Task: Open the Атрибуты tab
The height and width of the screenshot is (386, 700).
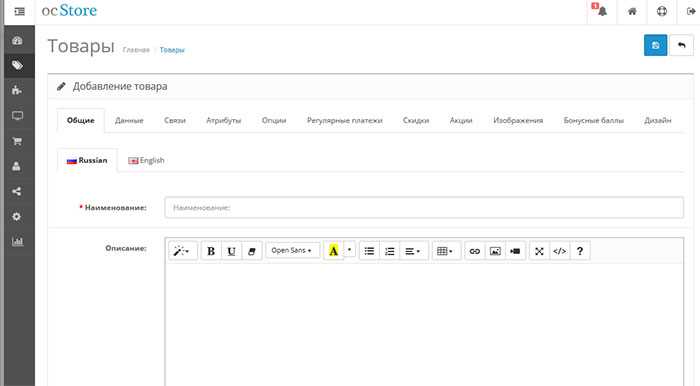Action: pyautogui.click(x=223, y=120)
